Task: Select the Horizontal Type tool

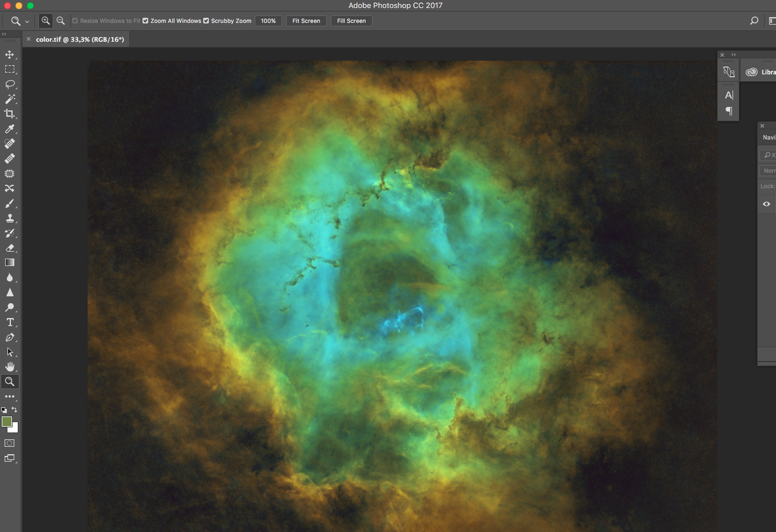Action: pyautogui.click(x=10, y=322)
